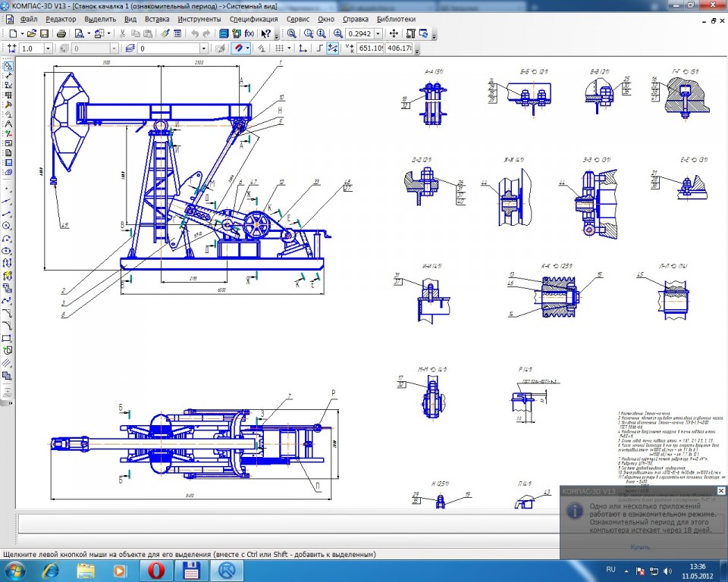728x582 pixels.
Task: Open the Спецификация menu
Action: [253, 18]
